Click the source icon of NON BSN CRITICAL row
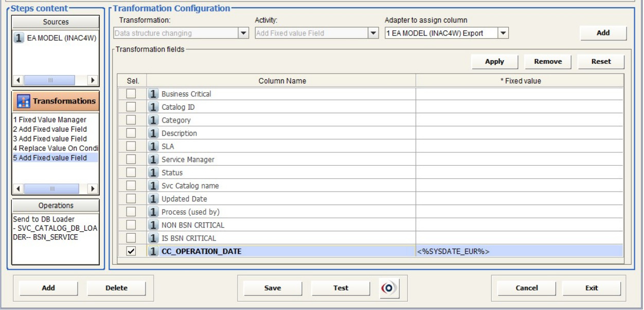The width and height of the screenshot is (644, 310). (x=153, y=225)
